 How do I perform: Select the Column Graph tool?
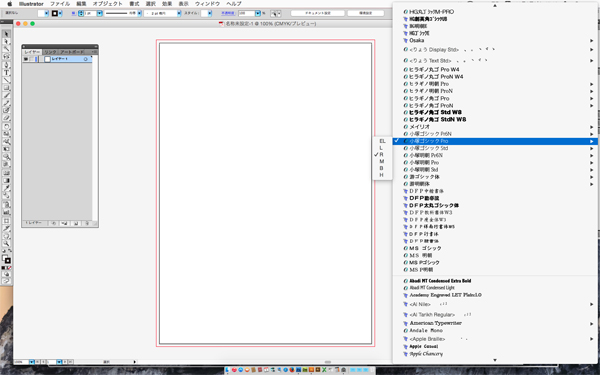coord(7,212)
